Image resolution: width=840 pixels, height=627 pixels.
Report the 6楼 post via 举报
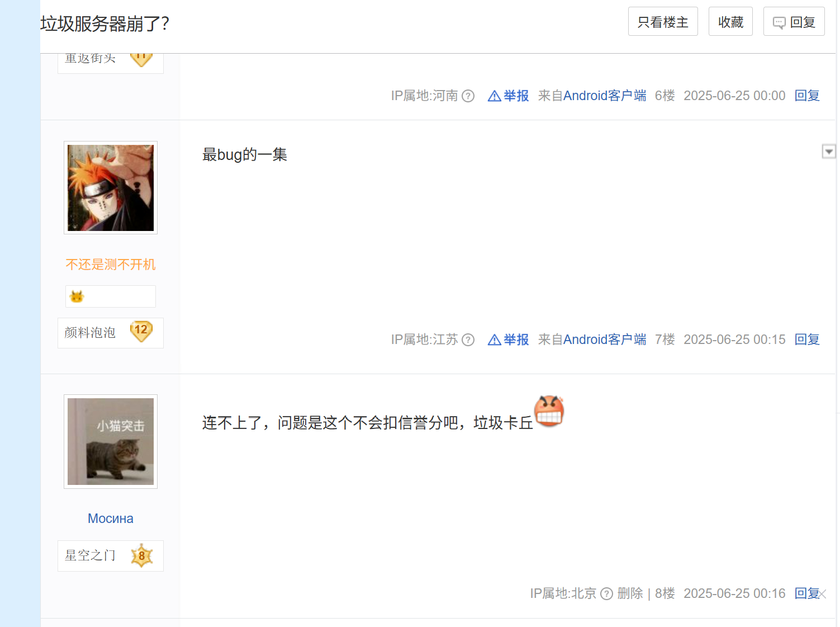coord(509,96)
